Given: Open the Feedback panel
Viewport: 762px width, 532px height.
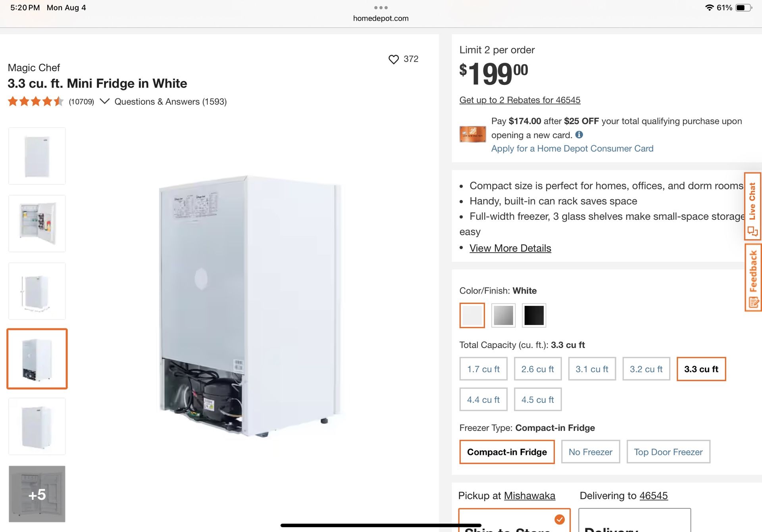Looking at the screenshot, I should click(x=752, y=278).
